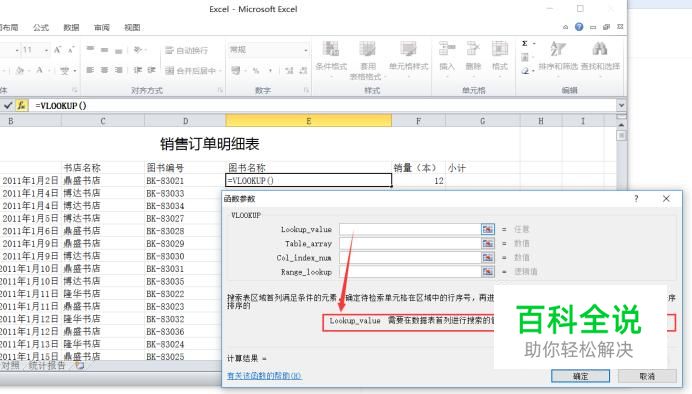Image resolution: width=692 pixels, height=394 pixels.
Task: Click the ? help button in the dialog
Action: tap(636, 199)
